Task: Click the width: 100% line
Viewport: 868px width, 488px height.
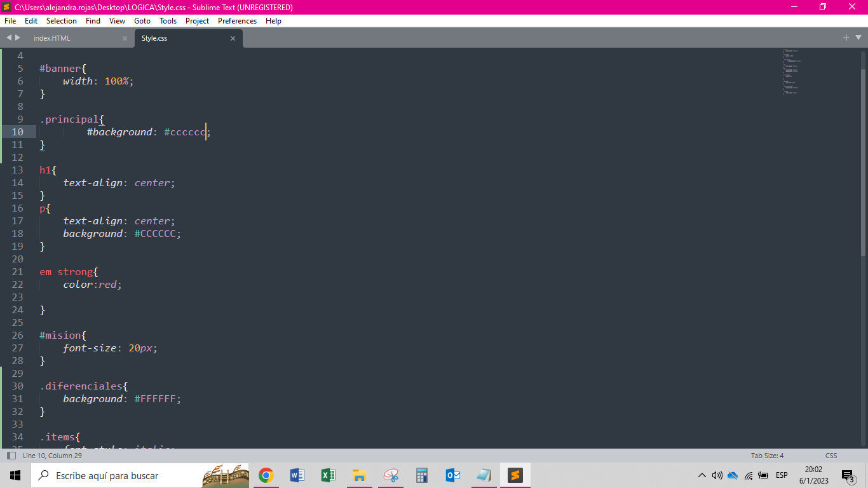Action: [98, 81]
